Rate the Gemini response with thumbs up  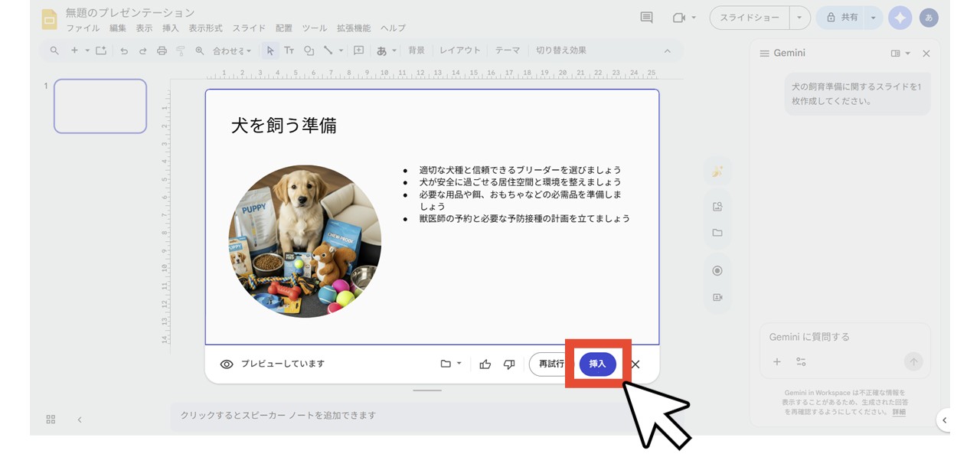(485, 364)
